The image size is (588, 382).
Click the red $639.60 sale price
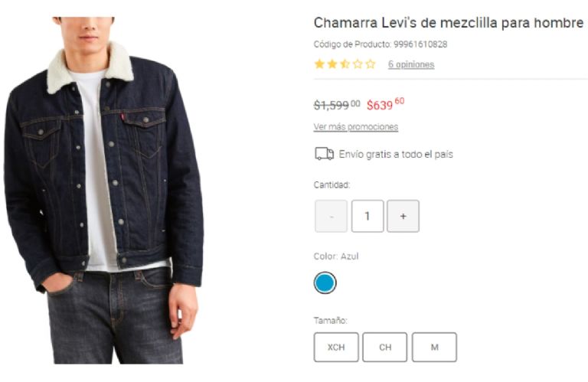pyautogui.click(x=384, y=104)
